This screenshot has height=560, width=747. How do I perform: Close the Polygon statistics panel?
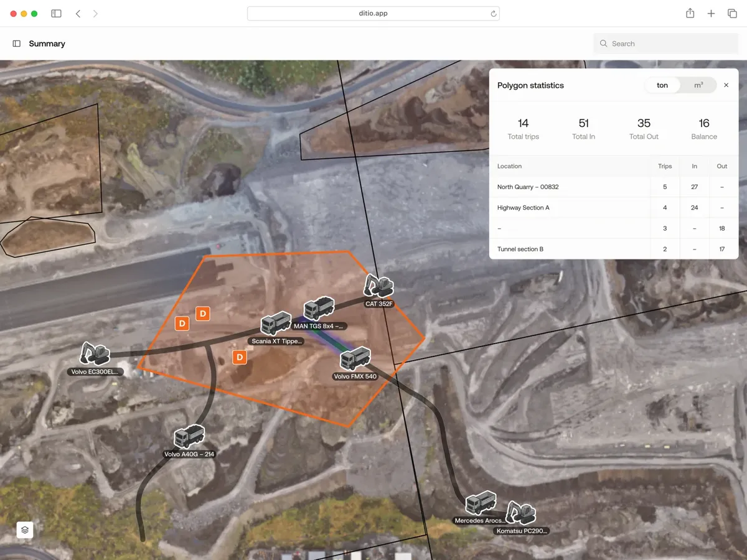tap(726, 85)
